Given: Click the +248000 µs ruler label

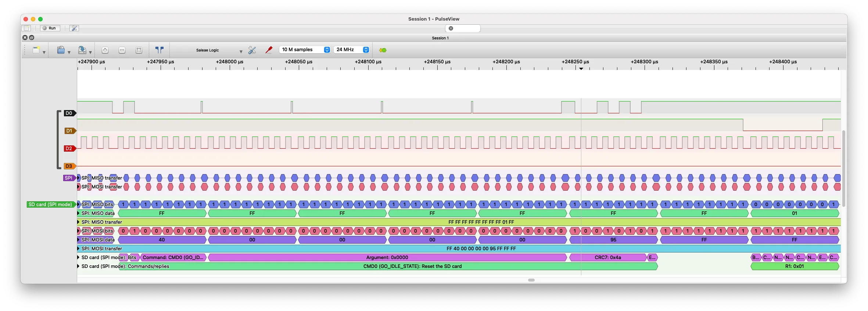Looking at the screenshot, I should tap(230, 62).
